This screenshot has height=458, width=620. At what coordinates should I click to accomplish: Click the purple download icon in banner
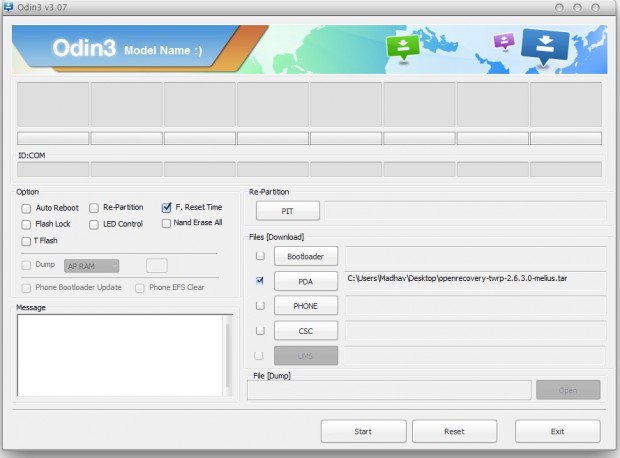[x=505, y=42]
